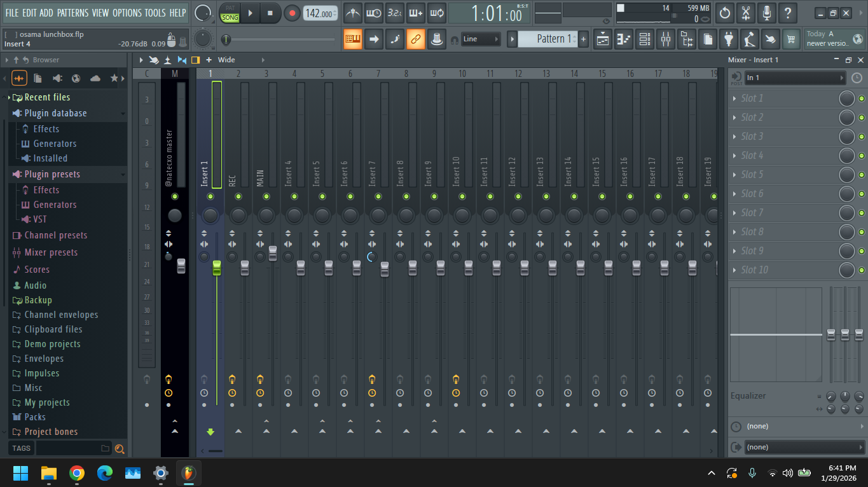868x487 pixels.
Task: Click the microphone one-click recording icon
Action: (x=767, y=13)
